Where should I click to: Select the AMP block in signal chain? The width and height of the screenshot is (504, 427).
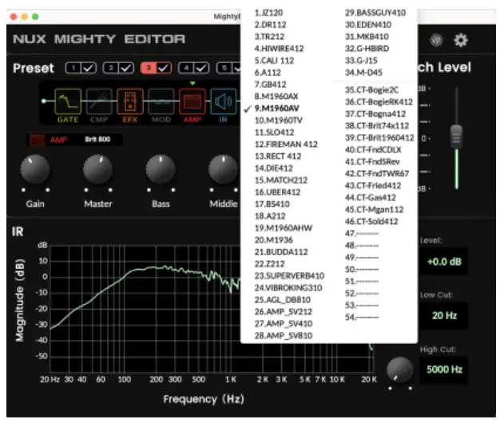click(192, 101)
